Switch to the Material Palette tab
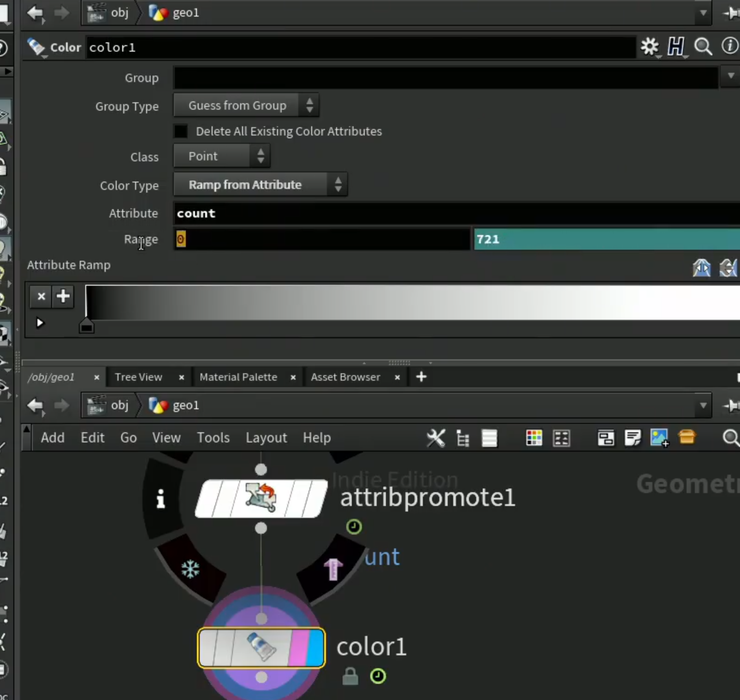This screenshot has width=740, height=700. click(238, 377)
